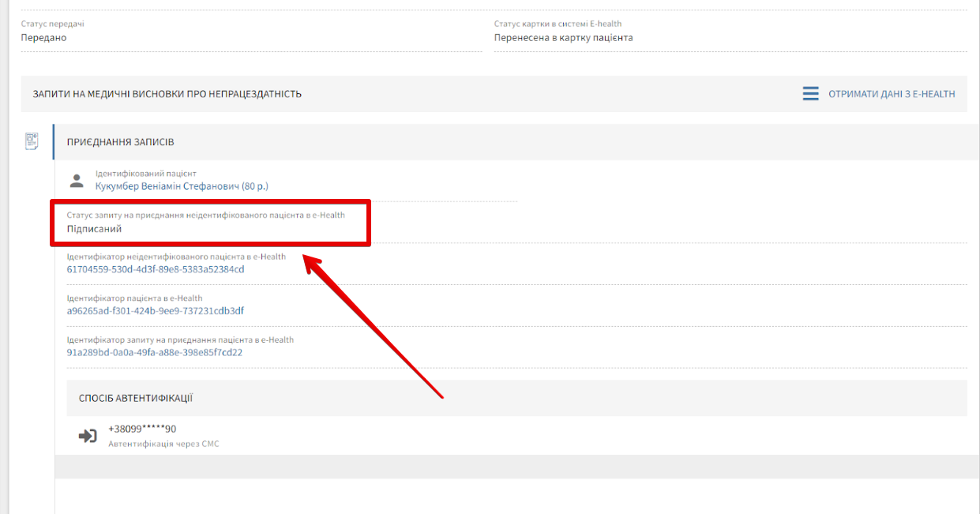Click the masked phone number +38099*****90
This screenshot has width=980, height=514.
[x=142, y=430]
